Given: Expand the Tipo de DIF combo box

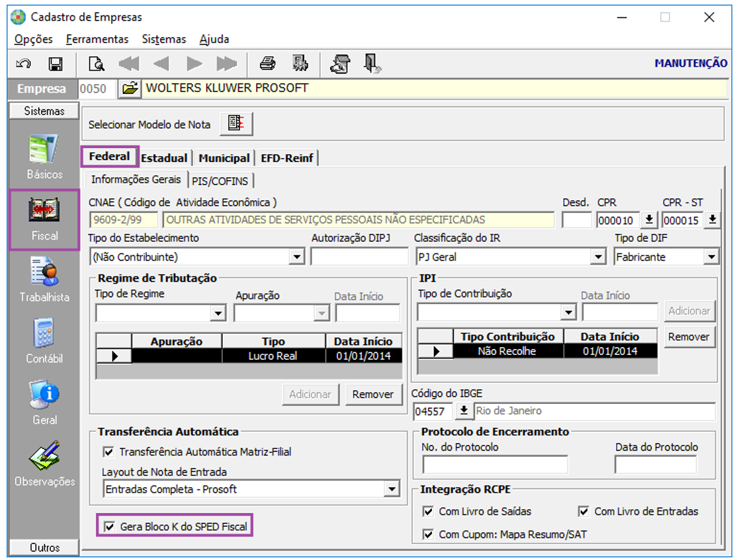Looking at the screenshot, I should [711, 257].
